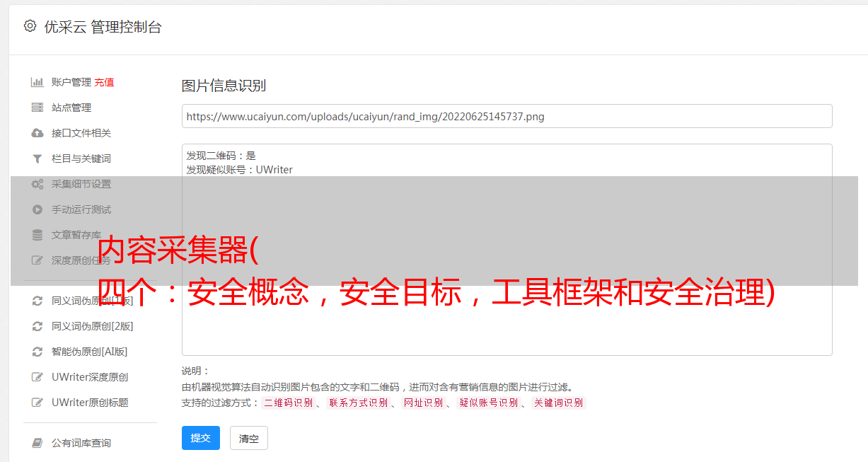
Task: Click the gear icon beside 优采云 管理控制台
Action: click(x=30, y=26)
